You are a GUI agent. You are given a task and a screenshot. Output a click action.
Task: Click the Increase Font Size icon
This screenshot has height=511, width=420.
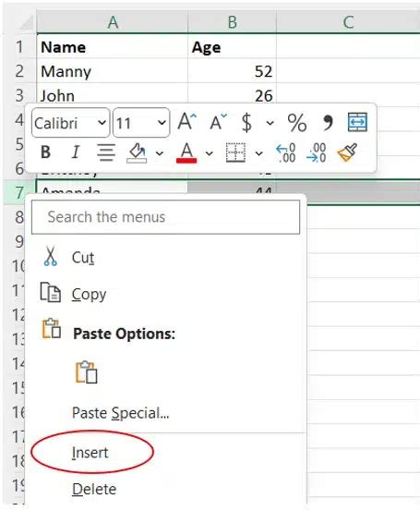pos(186,122)
